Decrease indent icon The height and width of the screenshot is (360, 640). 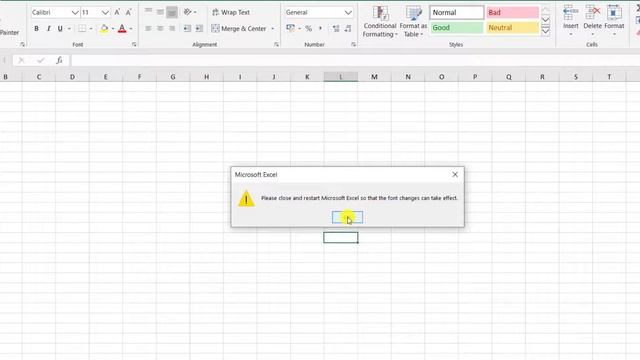pyautogui.click(x=187, y=29)
